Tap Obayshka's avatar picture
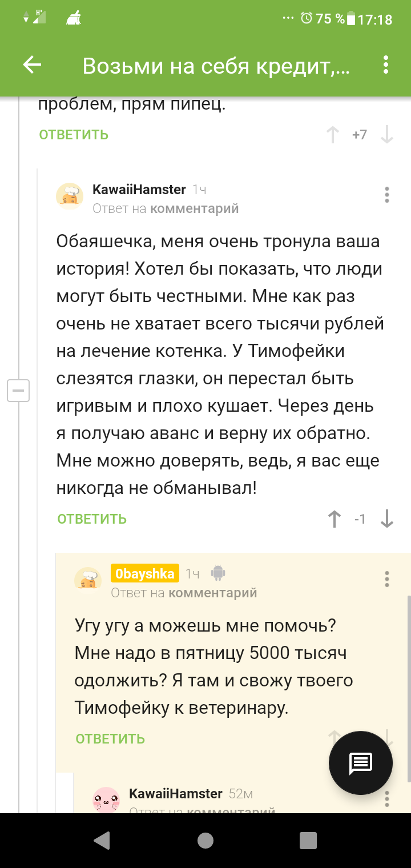The image size is (411, 868). point(88,580)
